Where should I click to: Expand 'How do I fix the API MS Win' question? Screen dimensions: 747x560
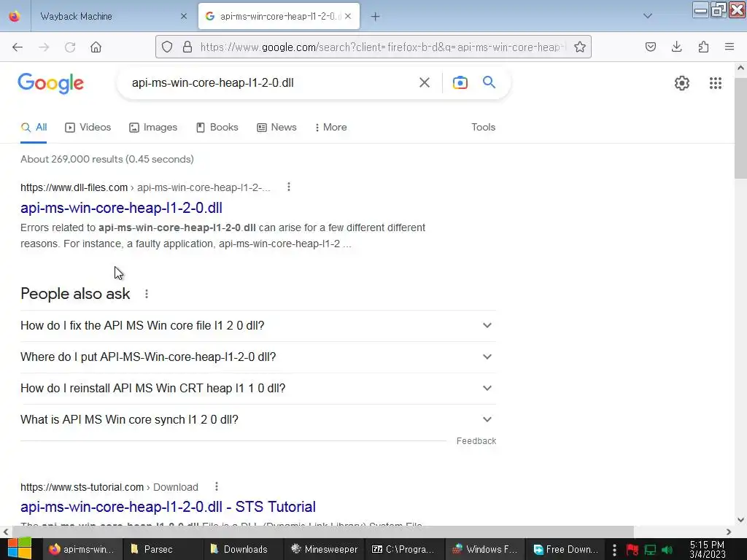258,326
